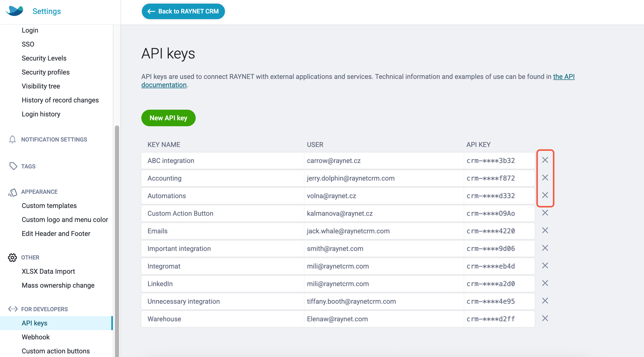644x357 pixels.
Task: Delete the Unnecessary integration API key
Action: pos(545,301)
